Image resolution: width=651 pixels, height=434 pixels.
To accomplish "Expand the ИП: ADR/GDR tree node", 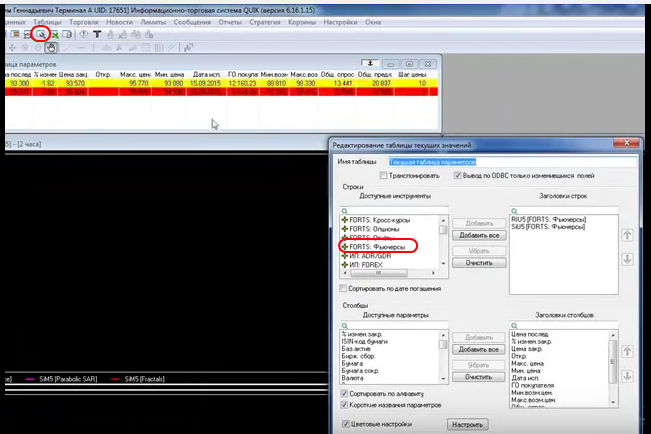I will click(x=345, y=256).
